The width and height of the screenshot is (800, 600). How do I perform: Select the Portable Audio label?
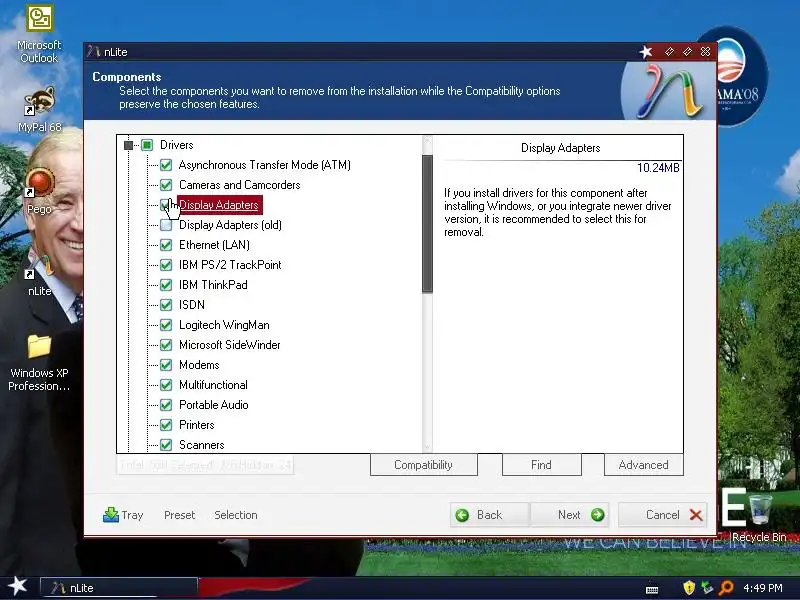click(x=214, y=405)
